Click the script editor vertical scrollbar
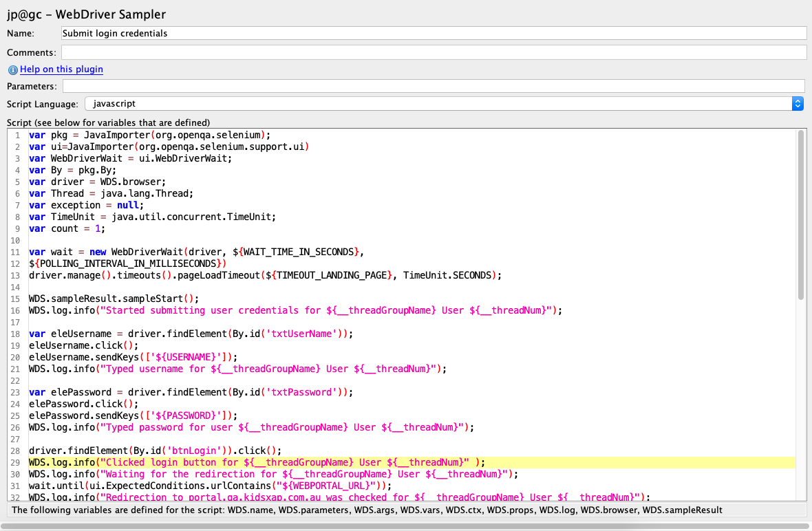Screen dimensions: 812x531 801,215
